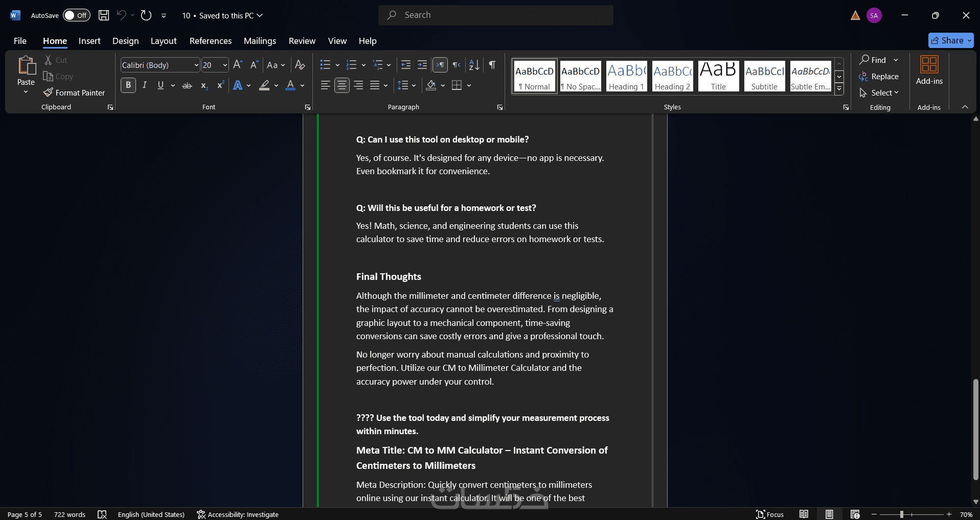Click the Save icon in title bar
Screen dimensions: 980x520
coord(104,15)
